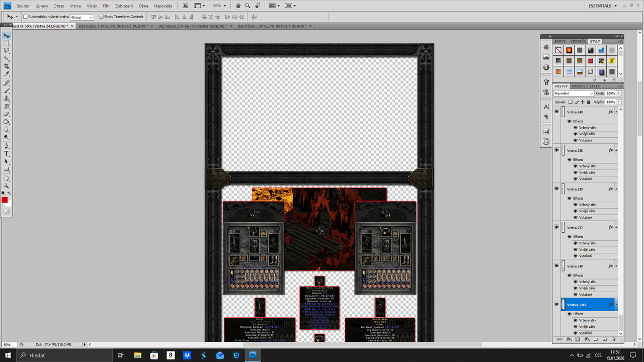Select the Move tool in the toolbox
This screenshot has height=362, width=644.
pyautogui.click(x=7, y=36)
